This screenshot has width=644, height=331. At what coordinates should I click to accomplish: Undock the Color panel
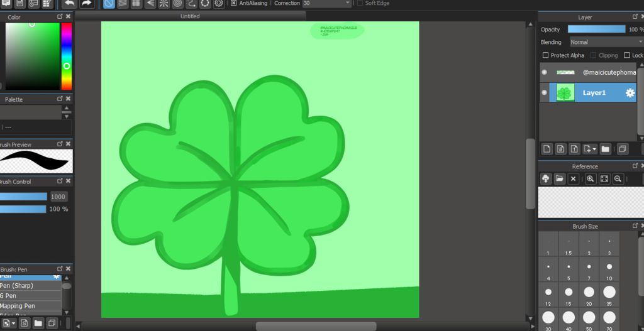click(x=60, y=16)
